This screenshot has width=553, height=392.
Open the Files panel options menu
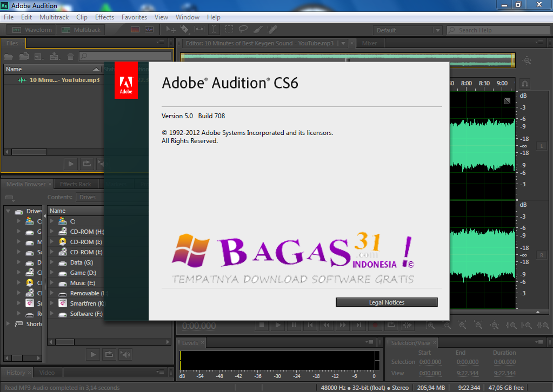[161, 43]
